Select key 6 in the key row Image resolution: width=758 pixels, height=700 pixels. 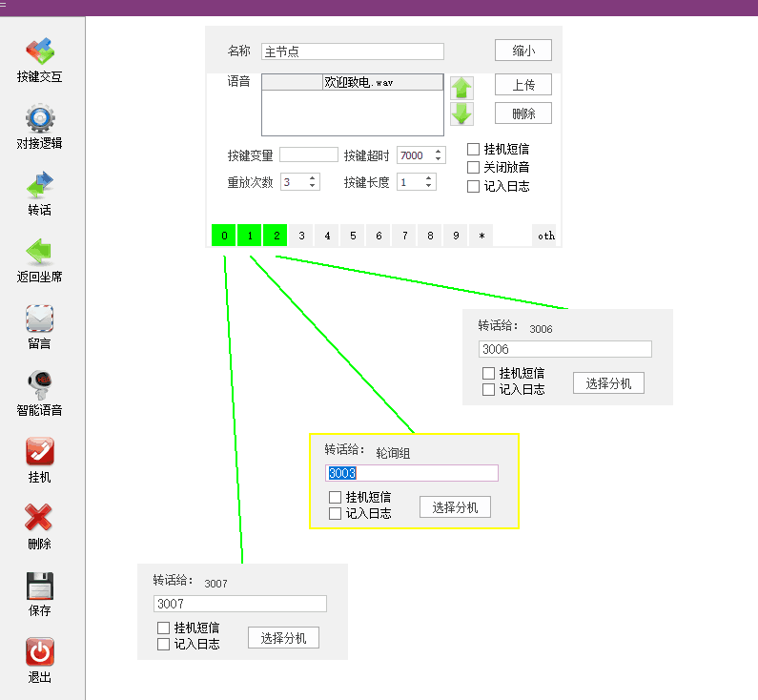pyautogui.click(x=379, y=236)
